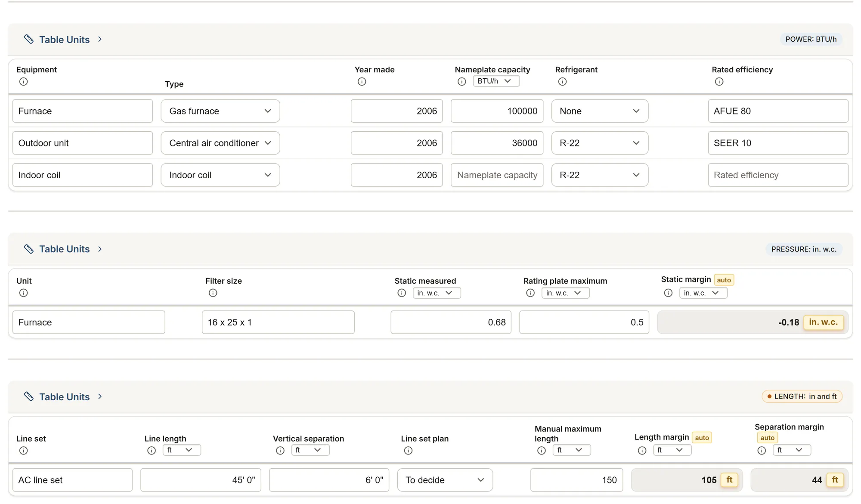Click info icon under Rated efficiency

pos(719,81)
